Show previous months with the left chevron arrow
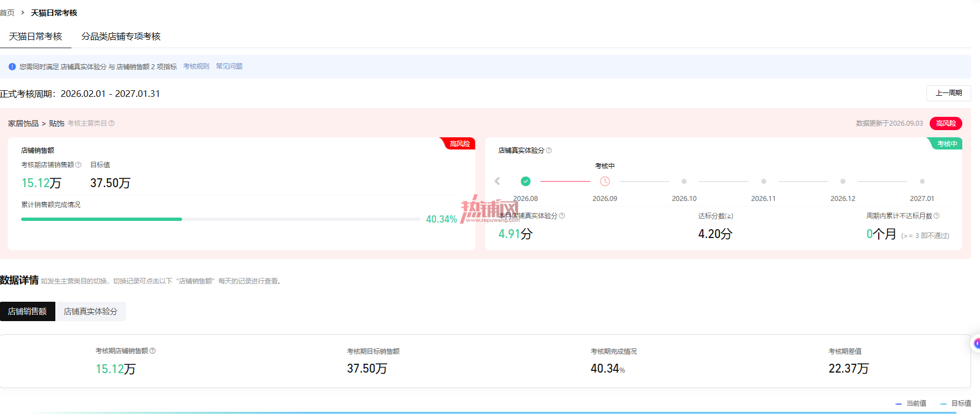980x418 pixels. click(497, 181)
